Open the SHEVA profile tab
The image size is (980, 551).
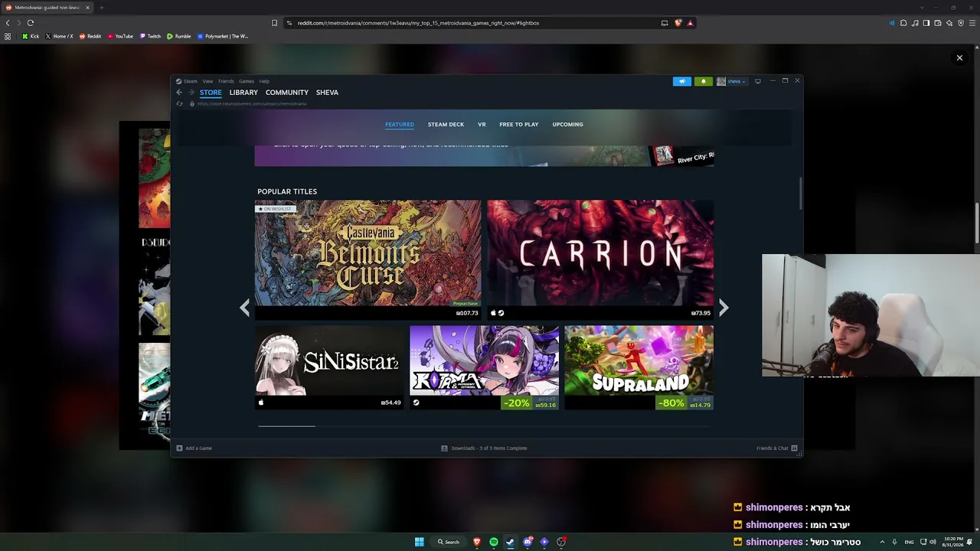pos(327,93)
